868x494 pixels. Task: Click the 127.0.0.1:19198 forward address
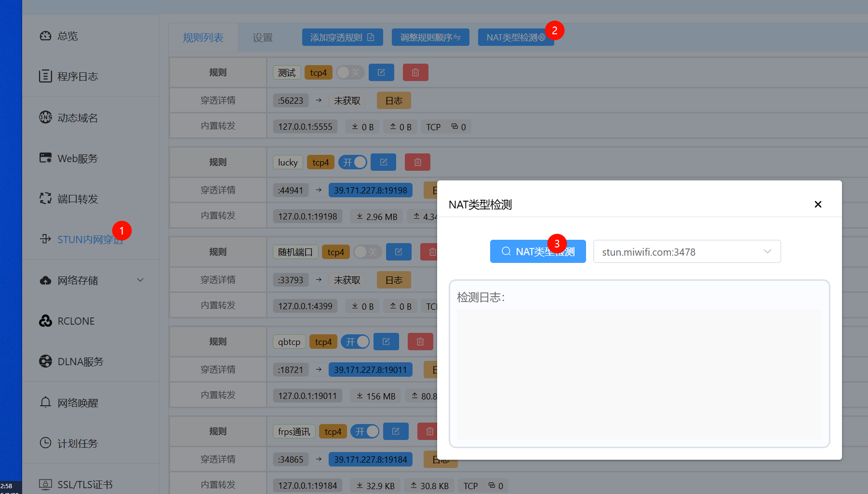tap(307, 216)
